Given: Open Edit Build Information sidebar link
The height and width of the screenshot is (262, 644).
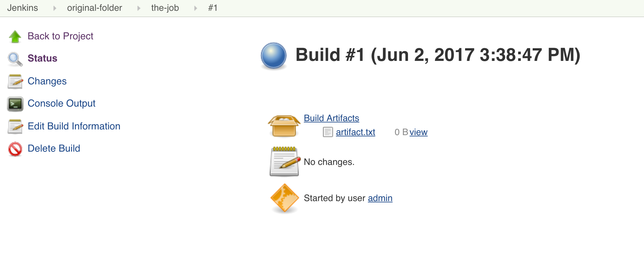Looking at the screenshot, I should coord(74,126).
